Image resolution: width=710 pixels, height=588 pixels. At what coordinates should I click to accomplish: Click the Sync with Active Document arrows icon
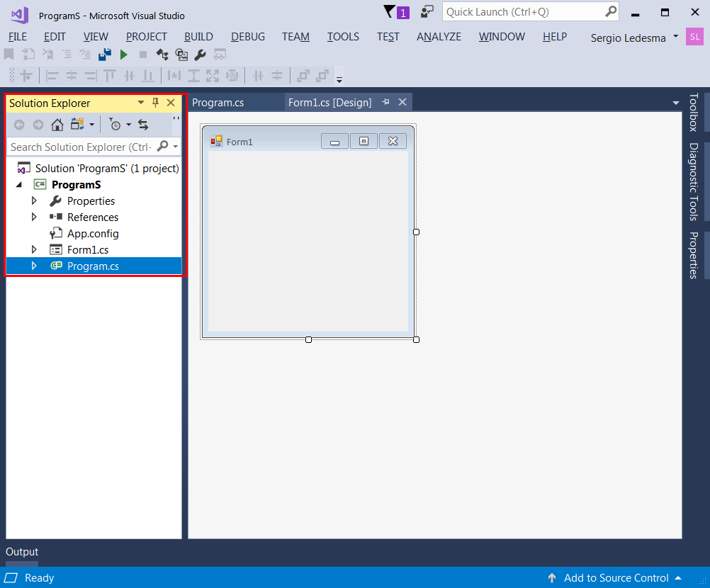click(x=143, y=125)
